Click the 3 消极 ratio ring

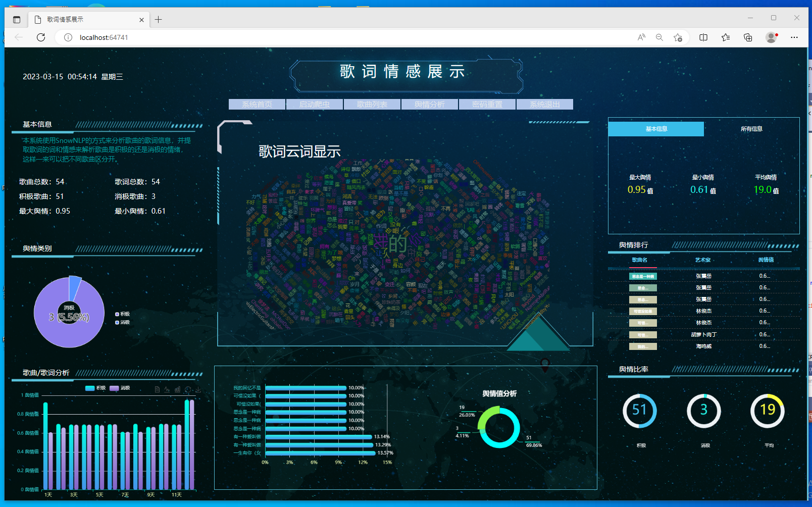[x=703, y=411]
